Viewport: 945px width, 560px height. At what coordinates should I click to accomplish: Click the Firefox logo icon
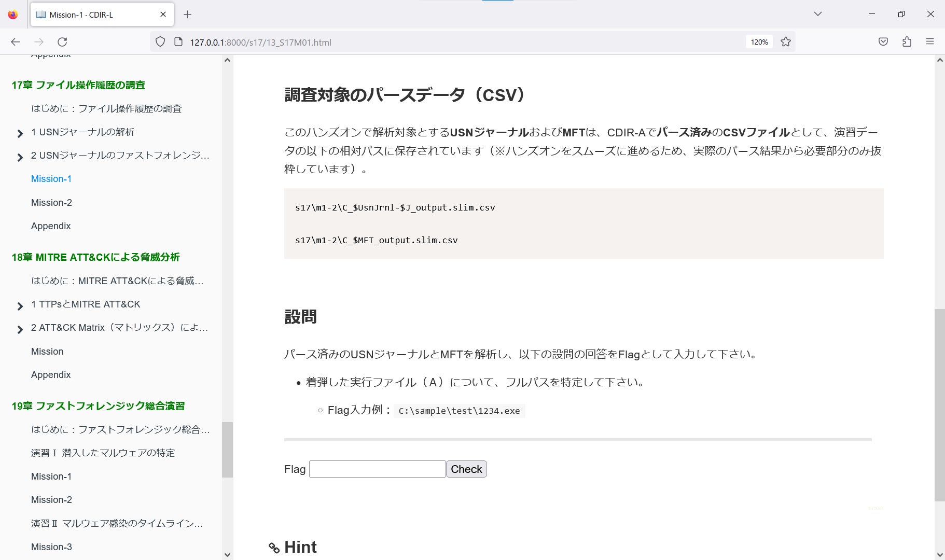coord(13,15)
